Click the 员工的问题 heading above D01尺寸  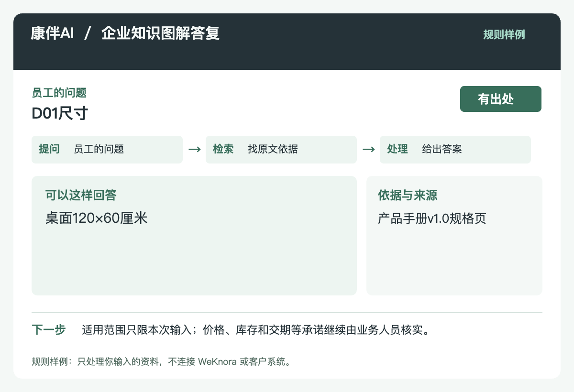click(59, 93)
